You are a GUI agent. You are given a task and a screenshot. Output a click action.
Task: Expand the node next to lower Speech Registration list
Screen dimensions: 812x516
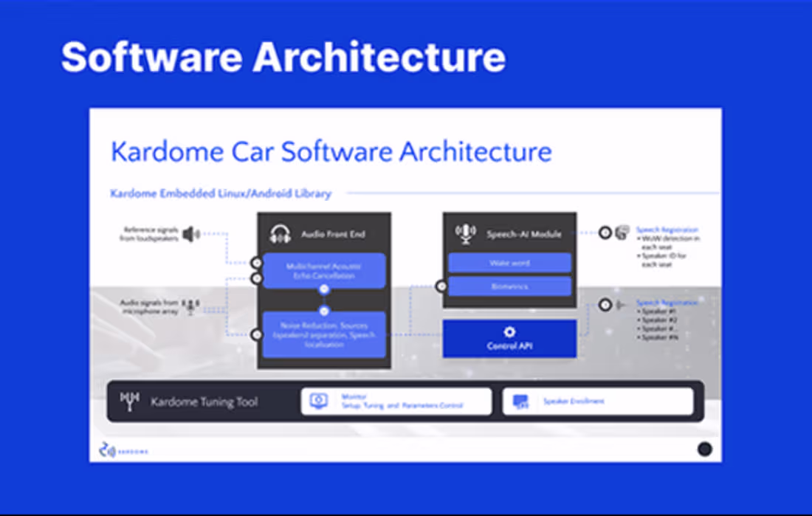605,303
